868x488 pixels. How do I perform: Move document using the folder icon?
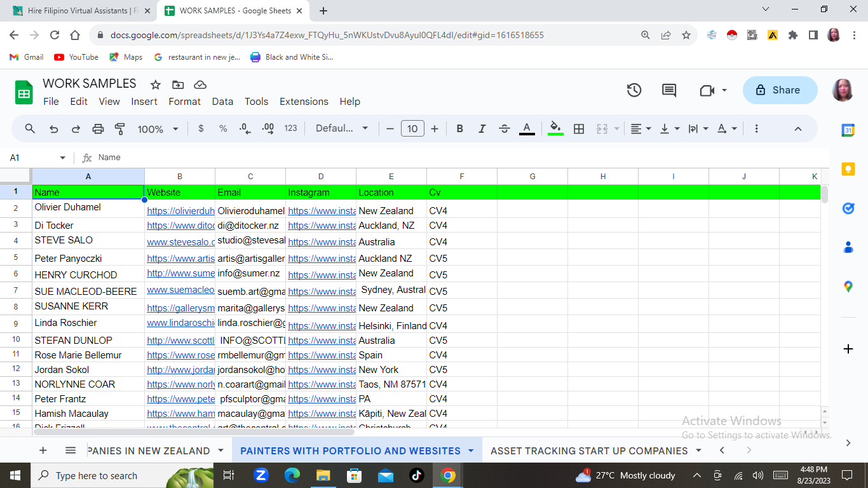[x=178, y=85]
